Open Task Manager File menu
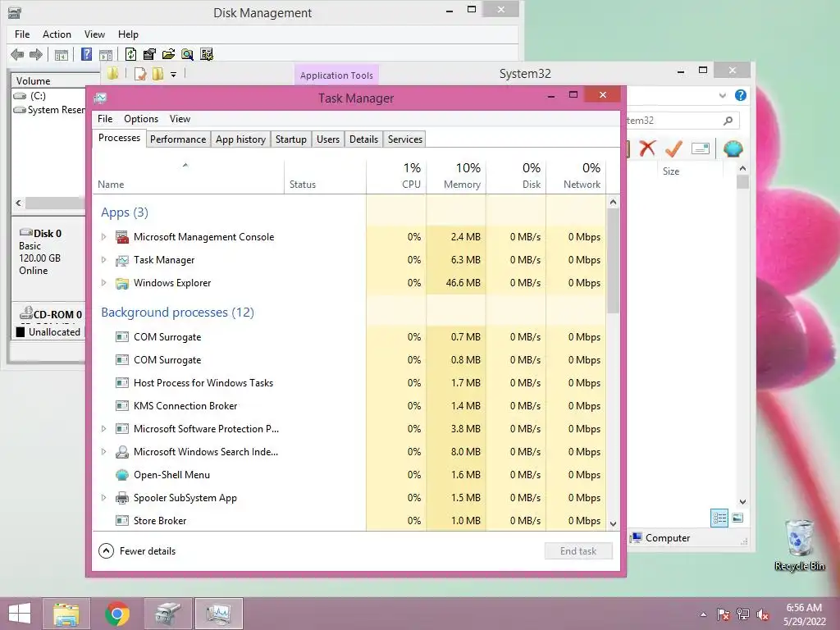 coord(105,119)
